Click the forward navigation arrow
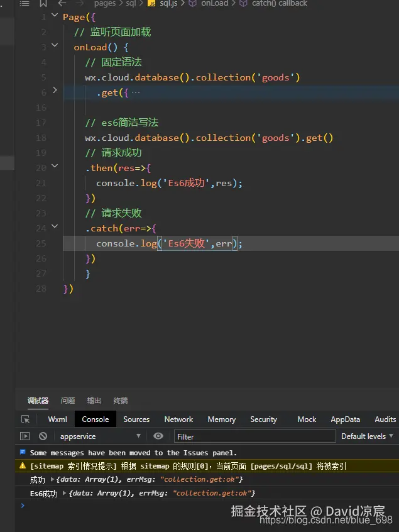 (80, 4)
